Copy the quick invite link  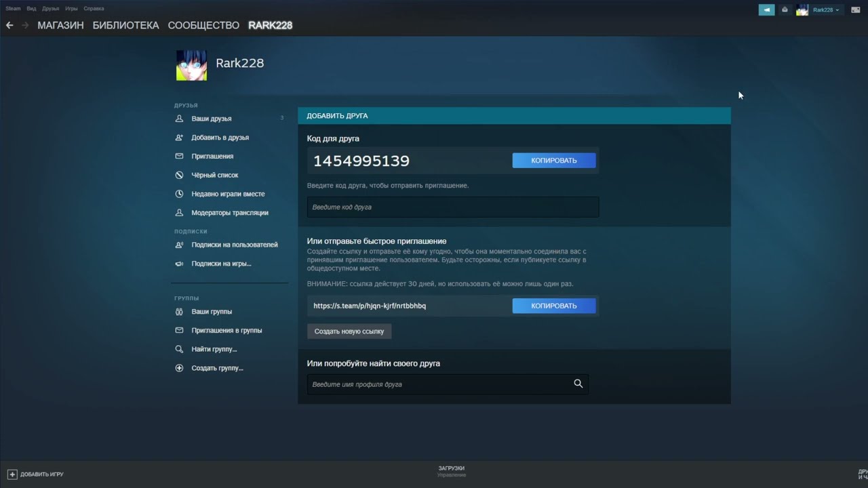(554, 306)
